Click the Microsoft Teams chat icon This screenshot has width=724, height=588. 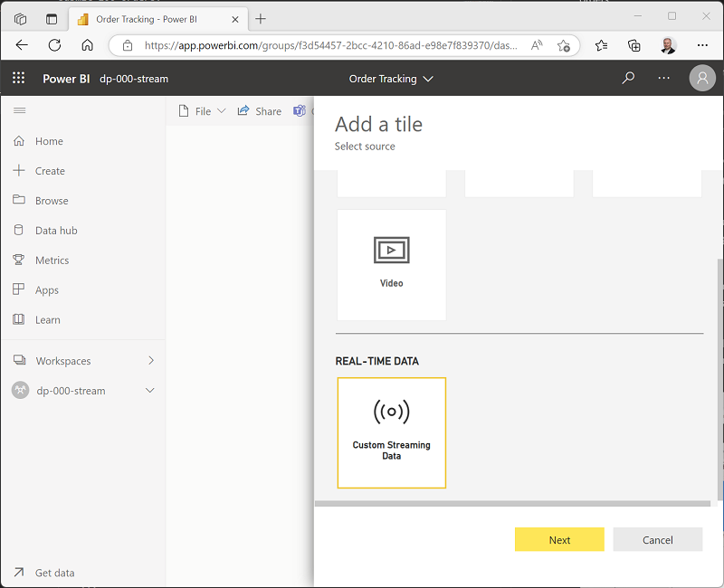300,111
